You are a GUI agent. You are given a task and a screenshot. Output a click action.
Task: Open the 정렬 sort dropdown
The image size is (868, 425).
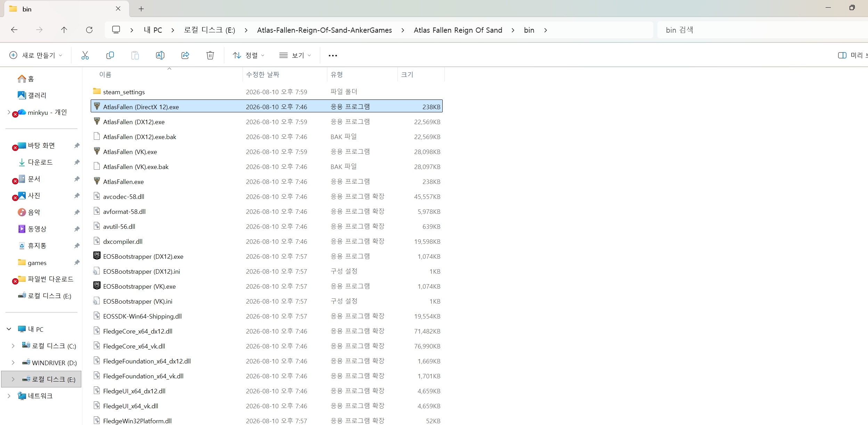[x=249, y=55]
